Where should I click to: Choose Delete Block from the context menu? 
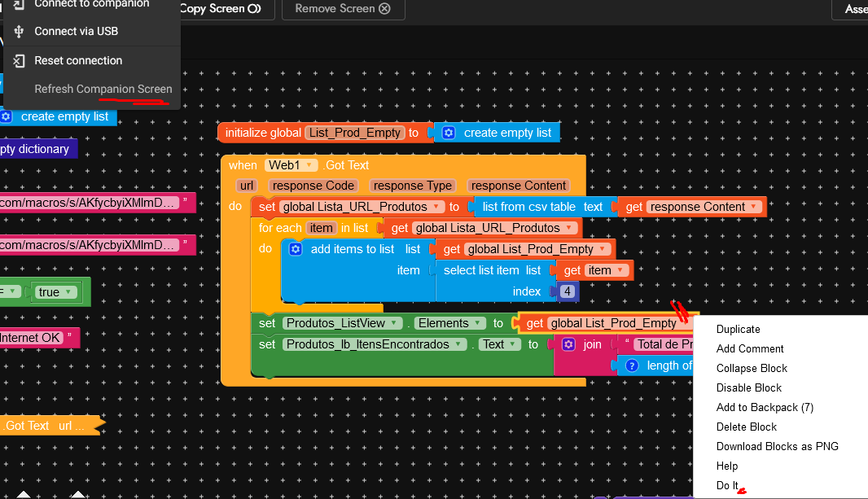tap(746, 427)
